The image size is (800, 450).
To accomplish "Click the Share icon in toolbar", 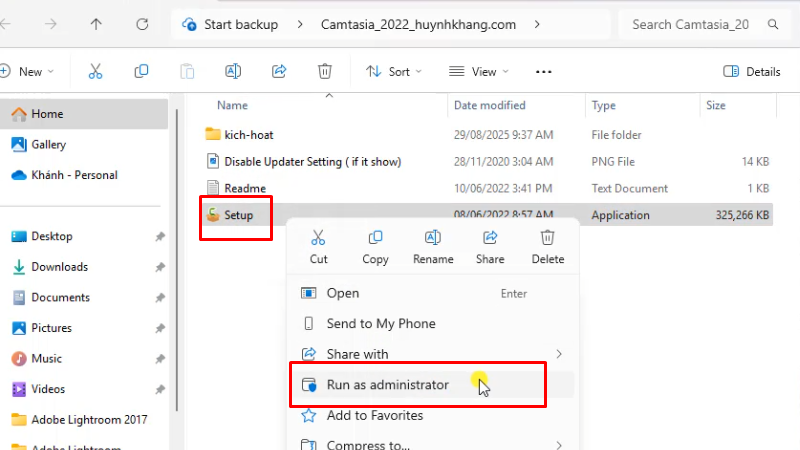I will tap(279, 71).
